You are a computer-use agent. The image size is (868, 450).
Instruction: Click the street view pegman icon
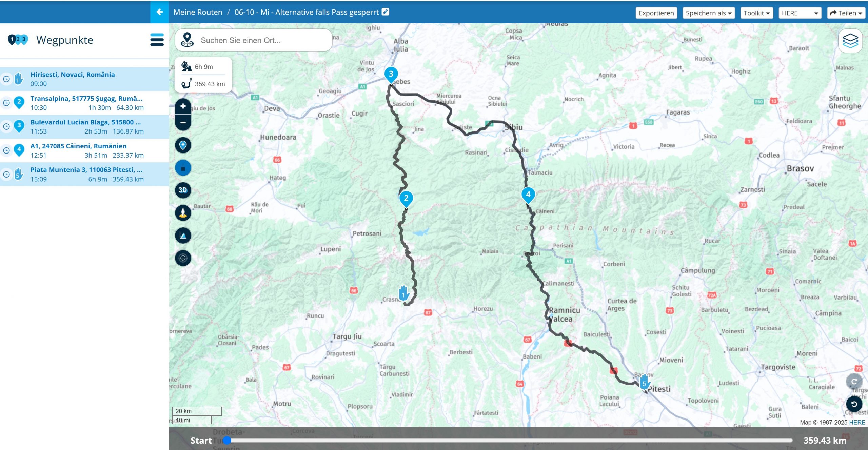pos(183,213)
